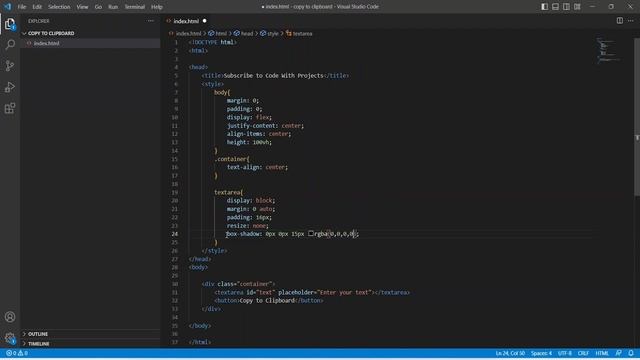The height and width of the screenshot is (360, 640).
Task: Click the 'Copy to Clipboard' button markup line
Action: click(x=269, y=300)
